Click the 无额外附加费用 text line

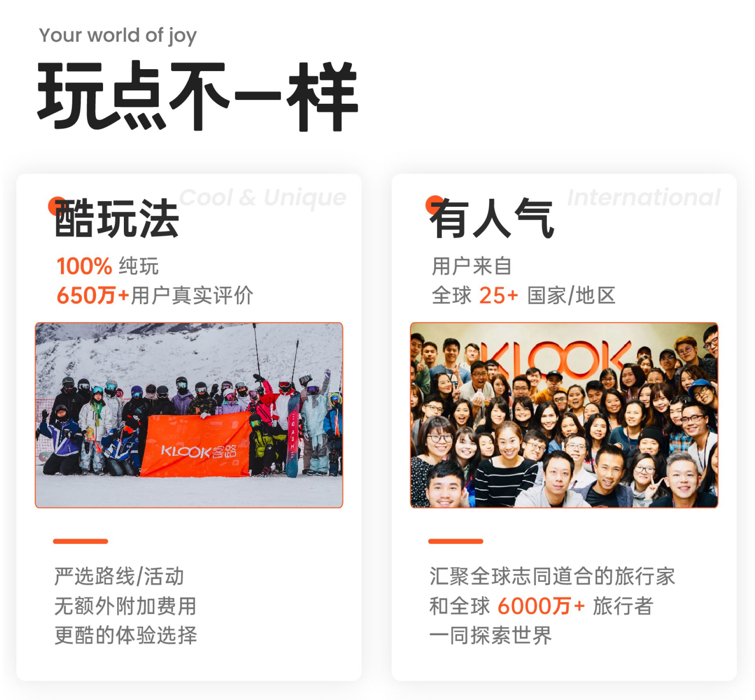click(x=125, y=606)
